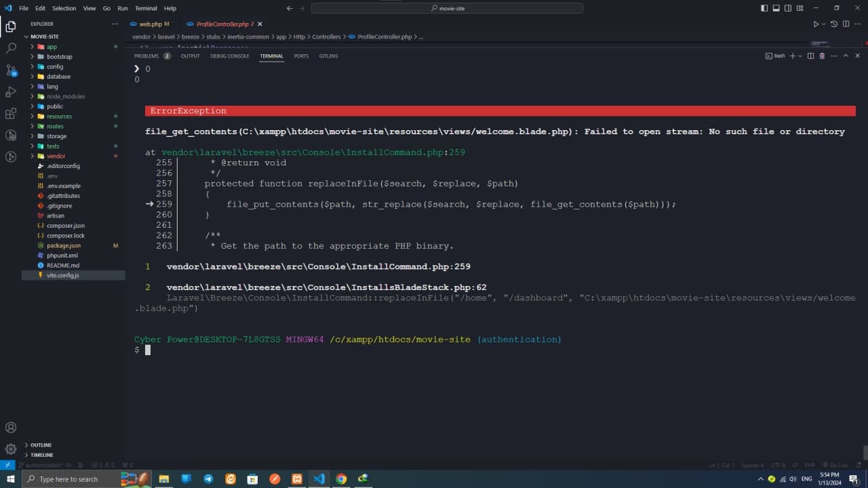Toggle the secondary side bar layout
This screenshot has width=868, height=488.
tap(787, 8)
